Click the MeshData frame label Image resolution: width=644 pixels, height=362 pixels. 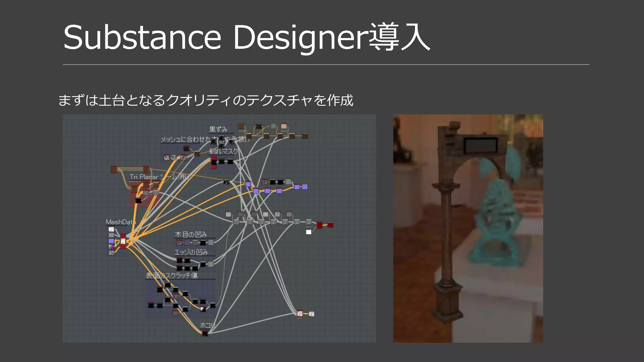coord(120,222)
